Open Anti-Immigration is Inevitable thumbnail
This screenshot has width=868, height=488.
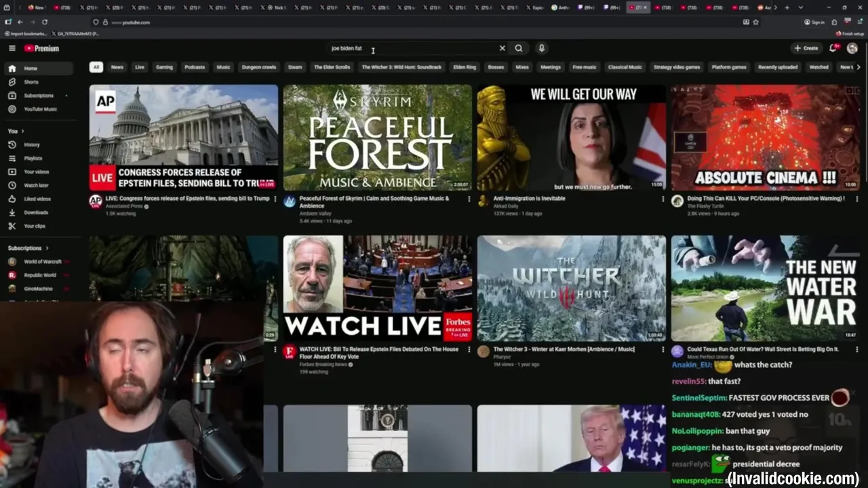(x=572, y=138)
